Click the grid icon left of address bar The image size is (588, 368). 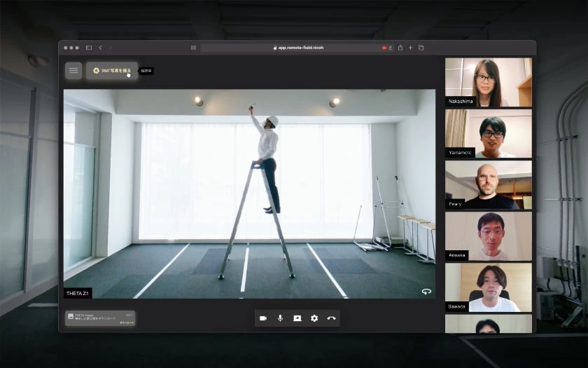tap(193, 48)
